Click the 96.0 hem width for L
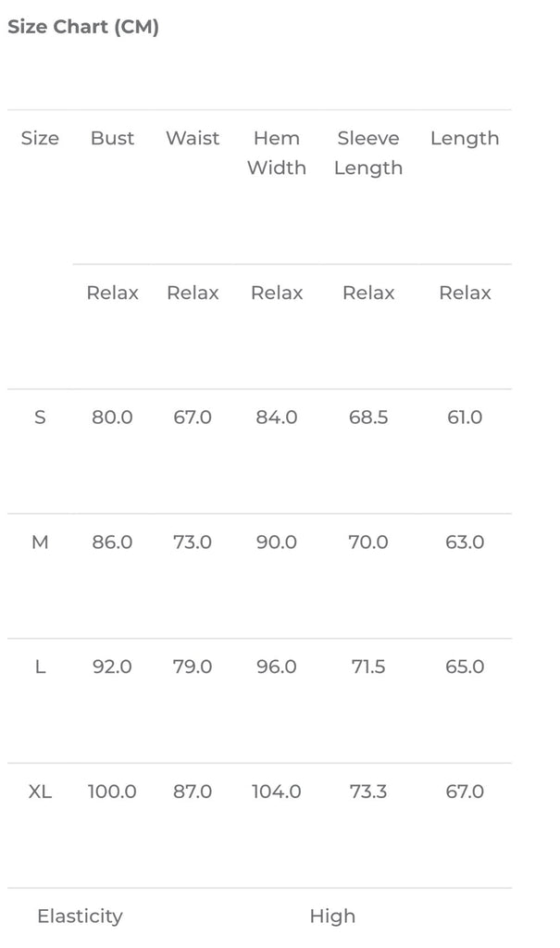Viewport: 560px width, 948px height. click(x=277, y=667)
